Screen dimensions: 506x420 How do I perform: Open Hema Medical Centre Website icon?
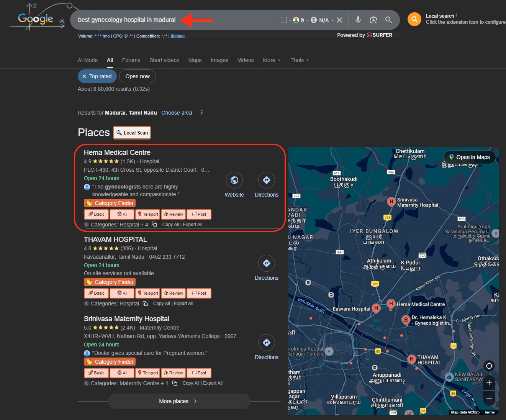234,180
